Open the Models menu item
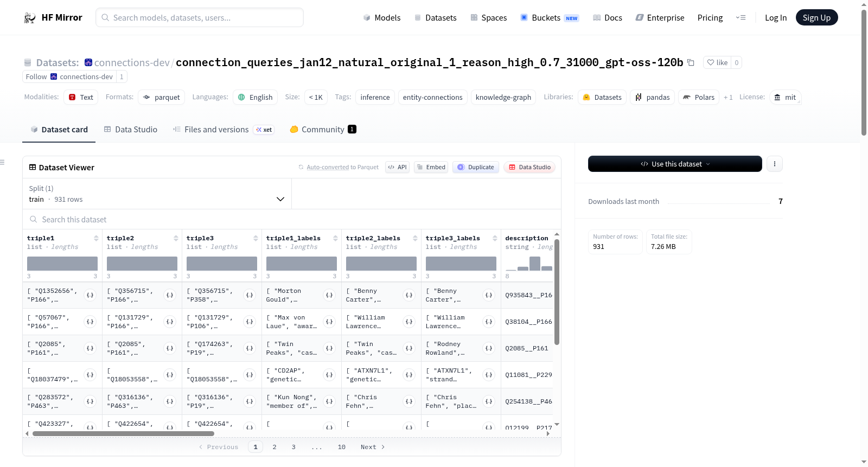Screen dimensions: 868x467 [x=382, y=18]
